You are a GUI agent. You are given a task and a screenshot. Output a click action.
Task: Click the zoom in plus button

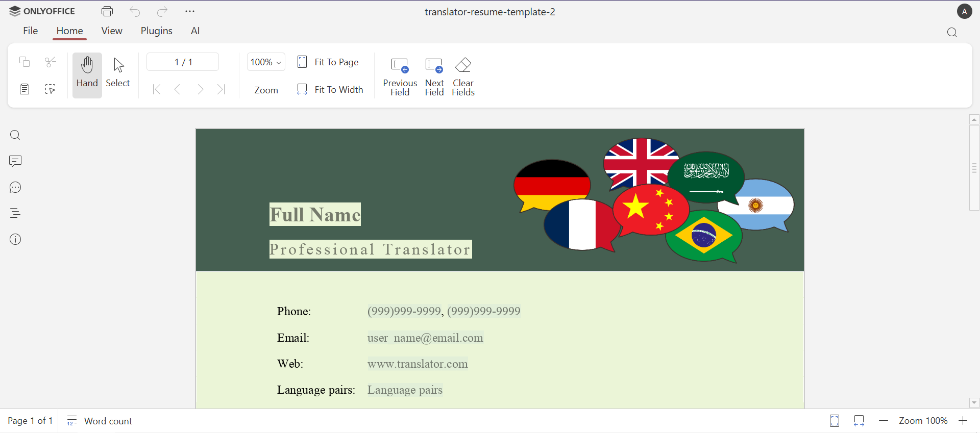[963, 421]
